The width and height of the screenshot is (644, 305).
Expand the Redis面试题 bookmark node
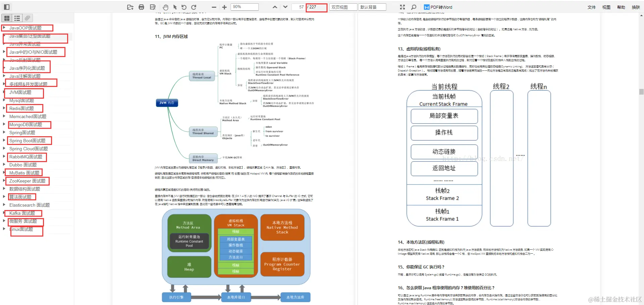[x=4, y=108]
